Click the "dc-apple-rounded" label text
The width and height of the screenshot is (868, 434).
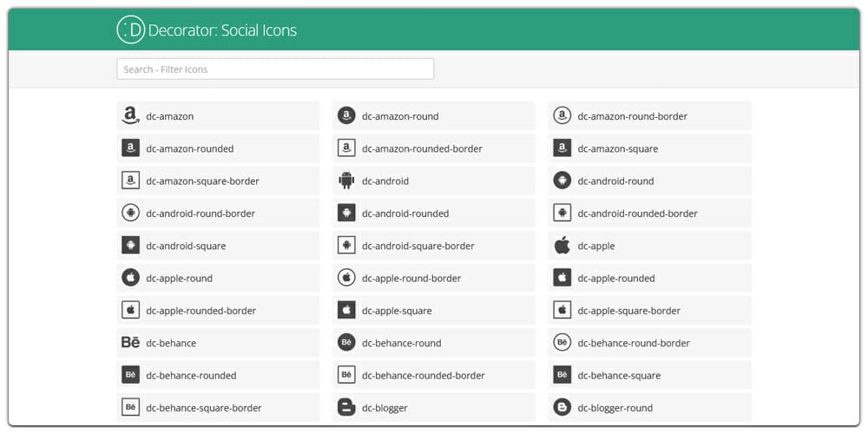tap(616, 278)
